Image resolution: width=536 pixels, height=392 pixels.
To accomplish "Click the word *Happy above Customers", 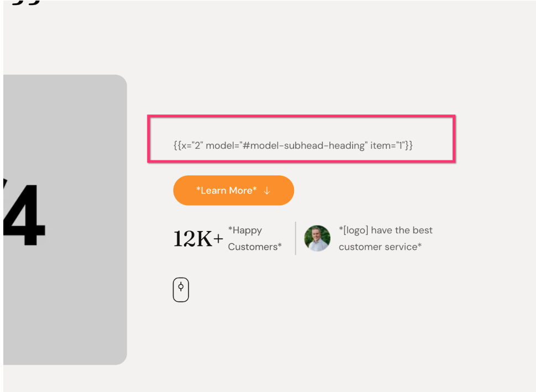I will pos(245,230).
